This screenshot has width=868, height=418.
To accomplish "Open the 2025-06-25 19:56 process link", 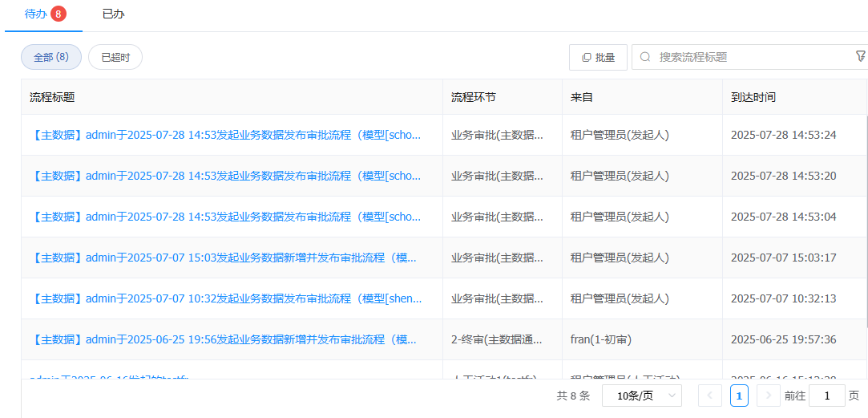I will 224,339.
